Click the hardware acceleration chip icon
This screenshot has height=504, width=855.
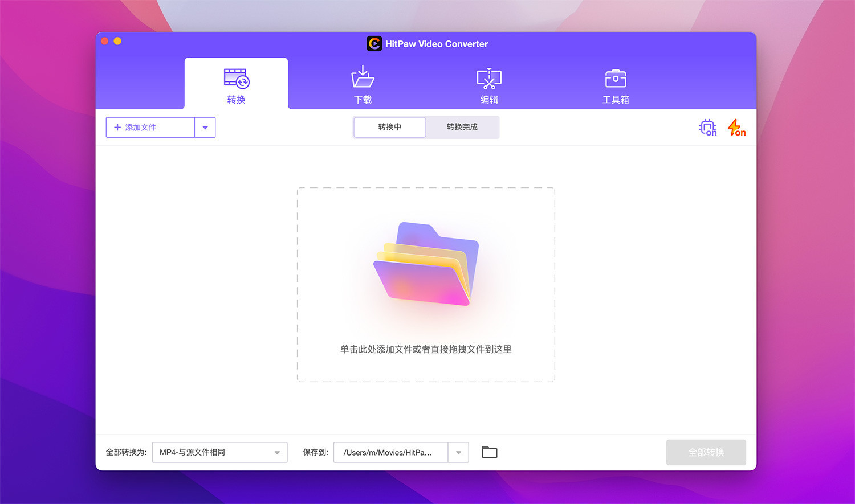[x=707, y=127]
